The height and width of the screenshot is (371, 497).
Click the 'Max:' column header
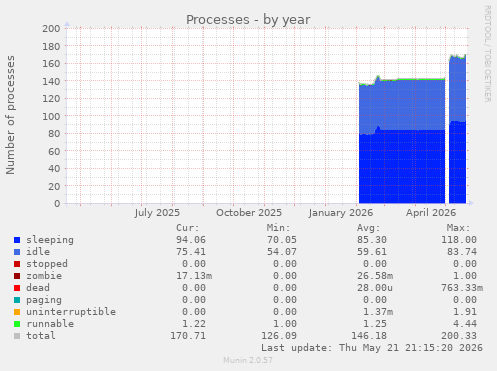(x=459, y=228)
